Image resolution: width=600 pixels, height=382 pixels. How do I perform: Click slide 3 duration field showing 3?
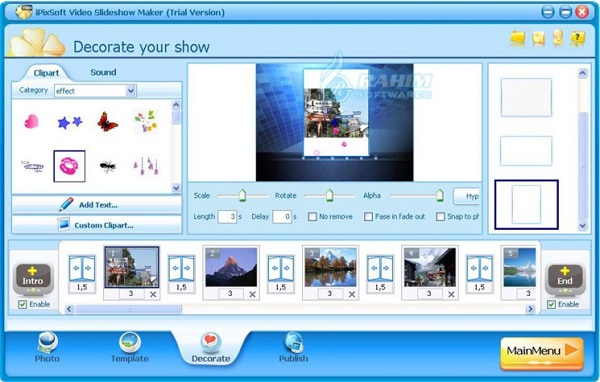tap(330, 294)
